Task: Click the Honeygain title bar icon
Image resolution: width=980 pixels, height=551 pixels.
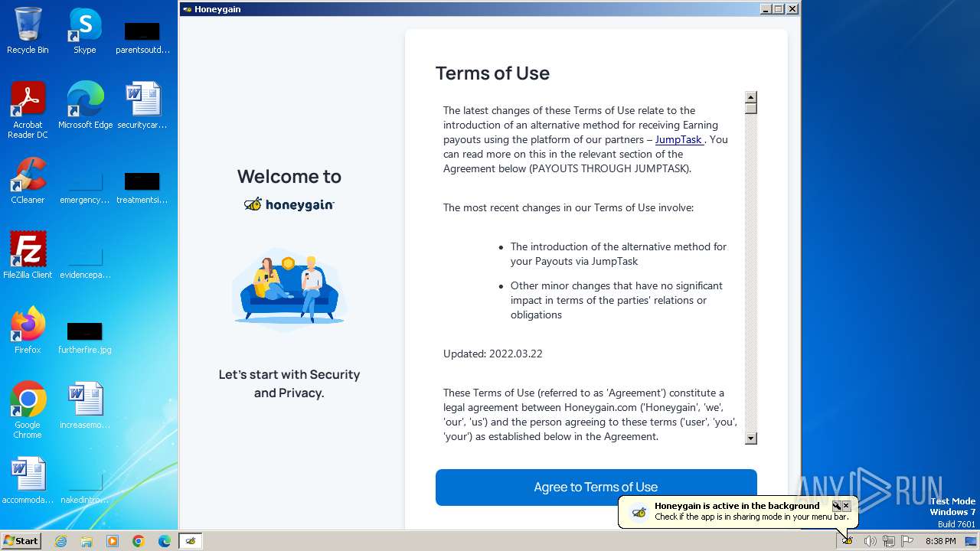Action: pos(187,9)
